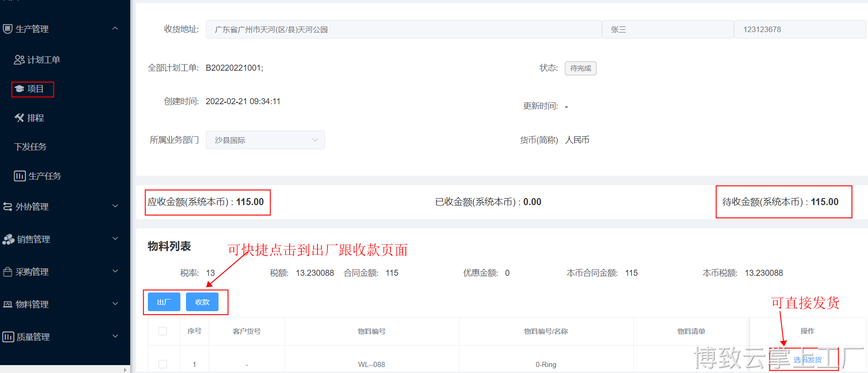This screenshot has width=868, height=373.
Task: Click the 销售管理 sidebar icon
Action: (8, 239)
